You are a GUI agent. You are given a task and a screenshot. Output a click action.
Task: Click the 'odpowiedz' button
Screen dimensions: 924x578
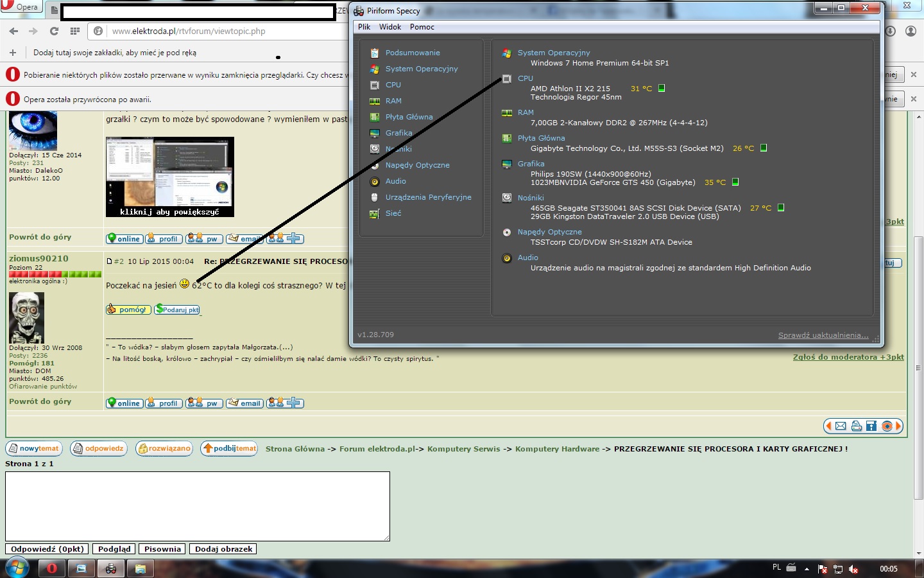click(x=99, y=448)
